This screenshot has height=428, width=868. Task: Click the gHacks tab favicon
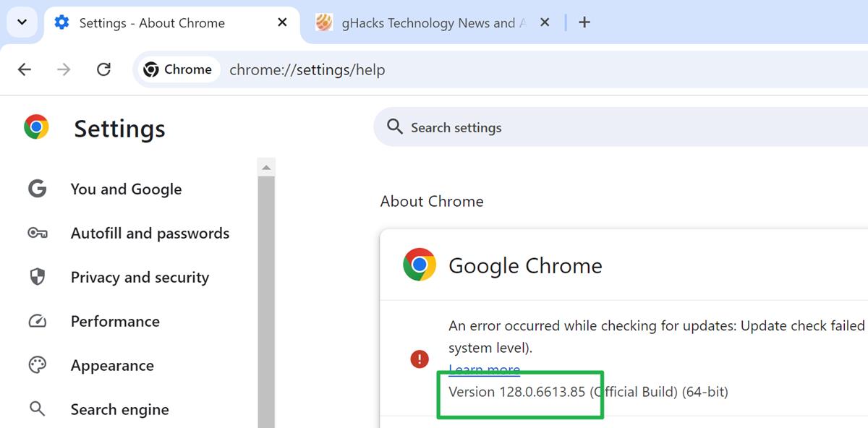click(x=324, y=22)
